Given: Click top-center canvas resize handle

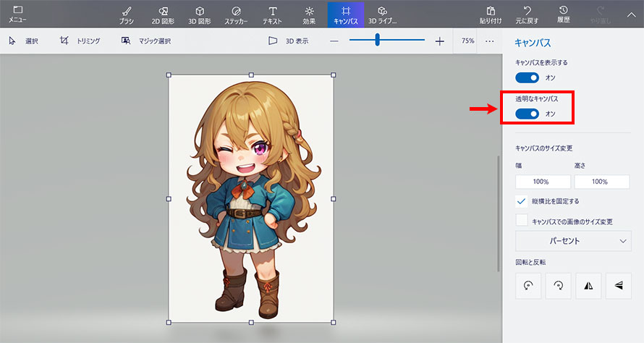Looking at the screenshot, I should 251,75.
